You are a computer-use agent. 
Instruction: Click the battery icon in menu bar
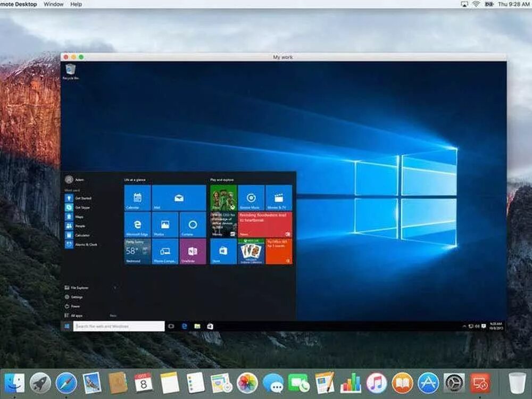[x=489, y=4]
